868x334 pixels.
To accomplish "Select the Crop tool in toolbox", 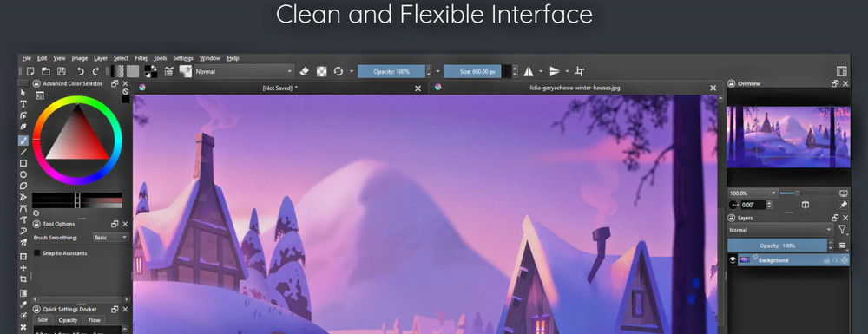I will coord(23,279).
